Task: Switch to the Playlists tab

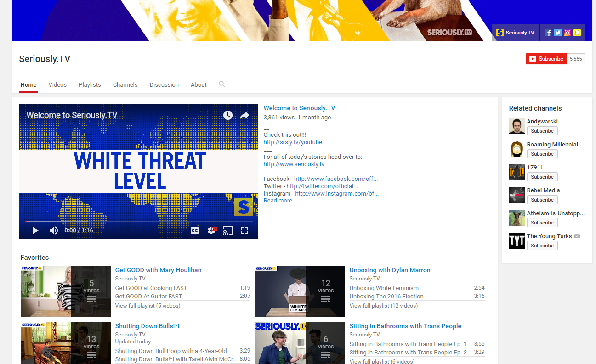Action: (x=90, y=85)
